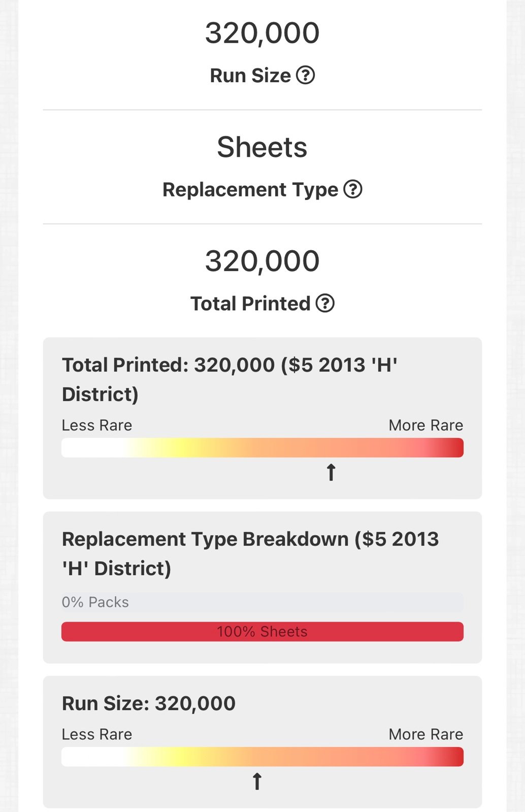This screenshot has width=525, height=812.
Task: Select the 0% Packs bar
Action: click(x=262, y=602)
